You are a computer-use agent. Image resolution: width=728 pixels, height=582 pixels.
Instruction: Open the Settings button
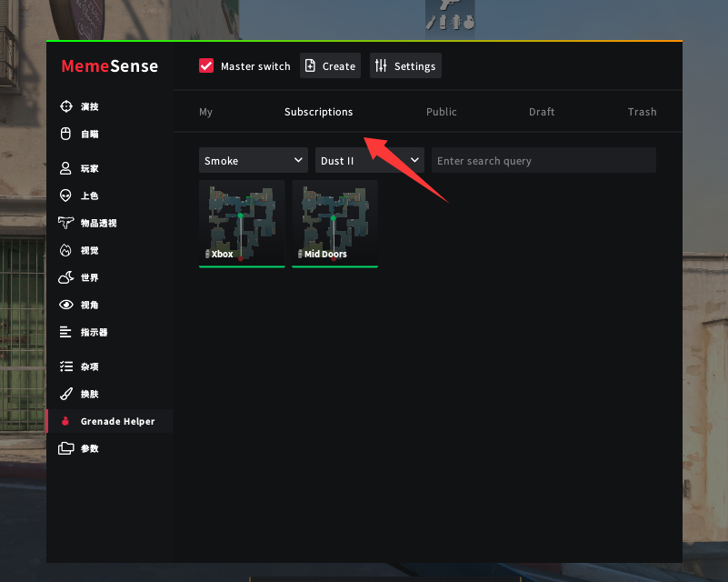coord(405,66)
